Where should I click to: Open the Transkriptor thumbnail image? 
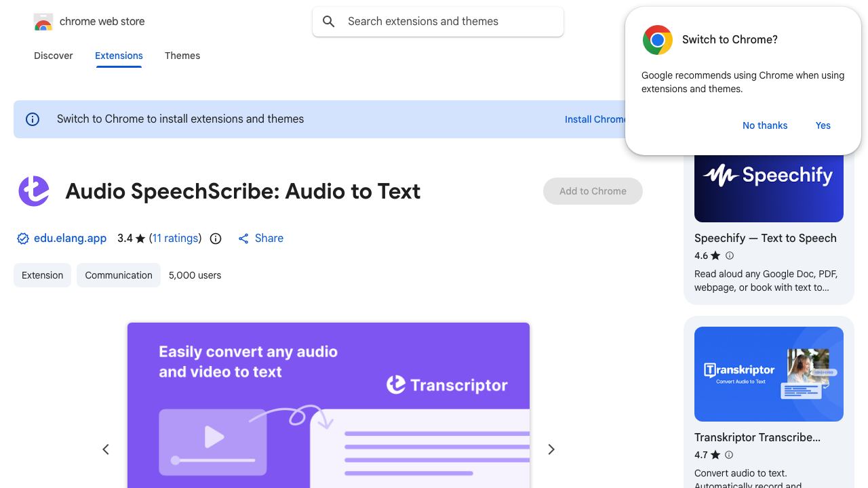coord(769,374)
